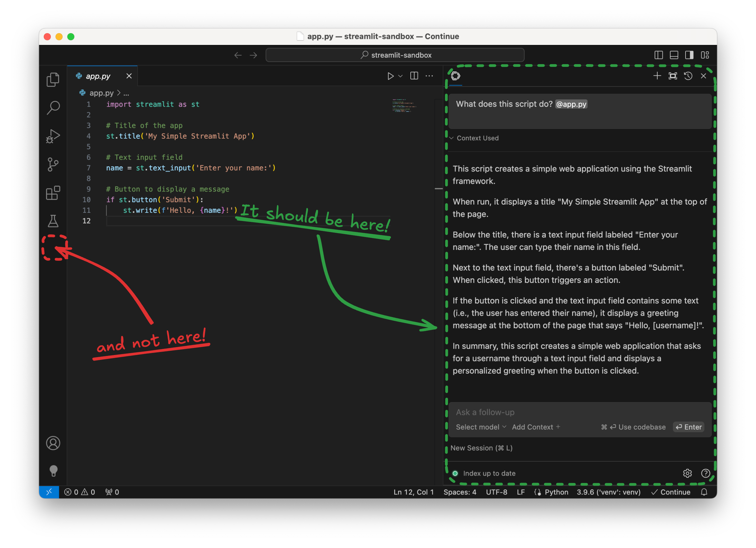This screenshot has width=756, height=548.
Task: Start new Continue session with plus icon
Action: [657, 76]
